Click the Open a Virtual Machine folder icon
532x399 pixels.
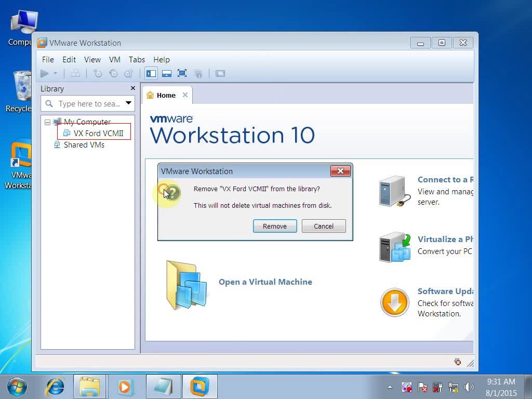[187, 285]
